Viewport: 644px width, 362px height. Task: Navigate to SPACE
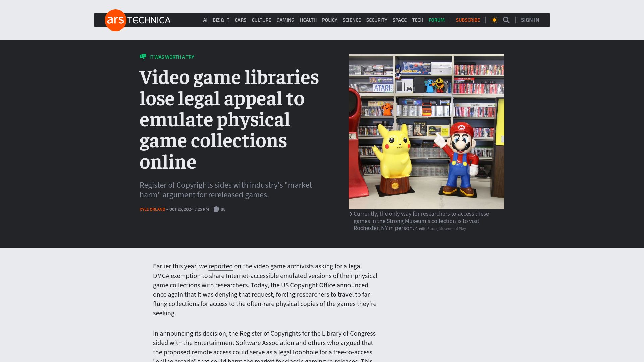point(399,20)
